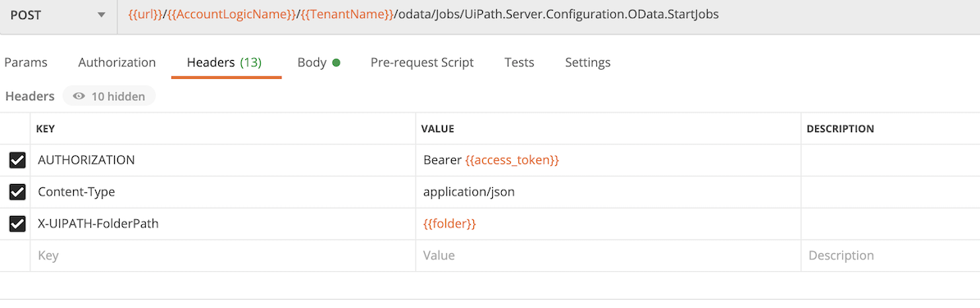Click the X-UIPATH-FolderPath row description cell
The image size is (980, 308).
click(891, 223)
